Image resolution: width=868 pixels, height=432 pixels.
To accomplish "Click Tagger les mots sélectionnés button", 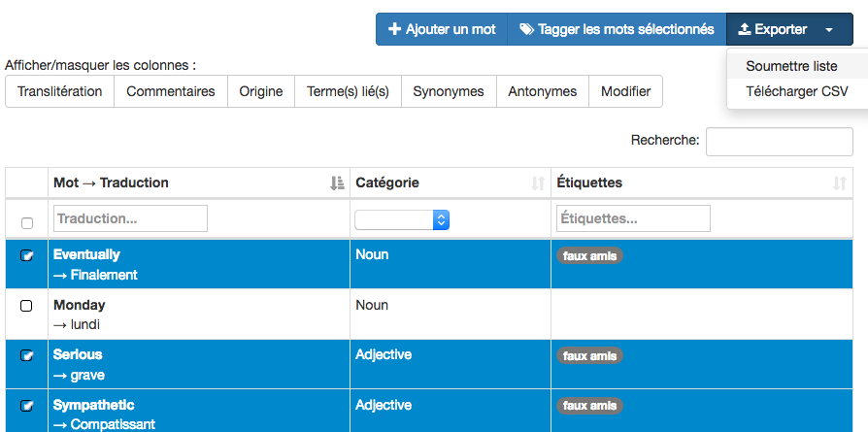I will coord(617,29).
